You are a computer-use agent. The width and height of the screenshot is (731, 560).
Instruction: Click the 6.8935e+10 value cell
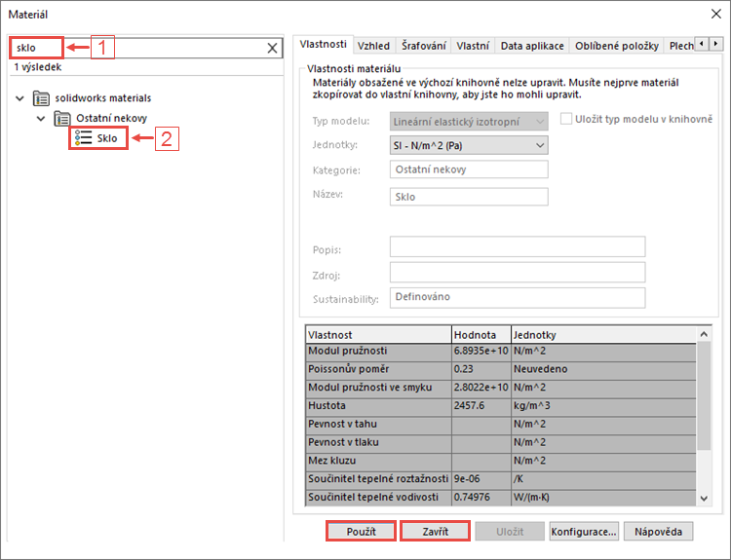pos(481,352)
